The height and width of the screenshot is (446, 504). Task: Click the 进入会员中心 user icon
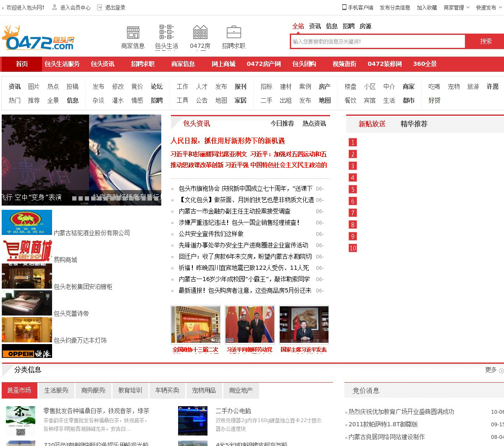pyautogui.click(x=55, y=8)
